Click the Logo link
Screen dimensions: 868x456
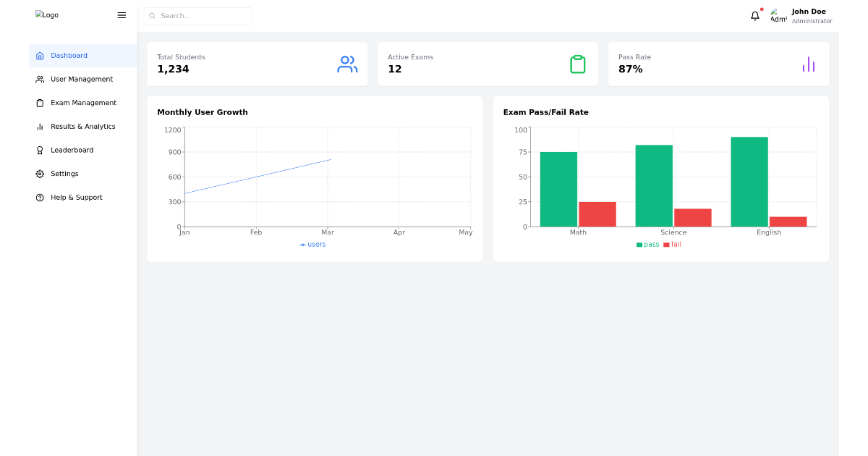pyautogui.click(x=46, y=14)
